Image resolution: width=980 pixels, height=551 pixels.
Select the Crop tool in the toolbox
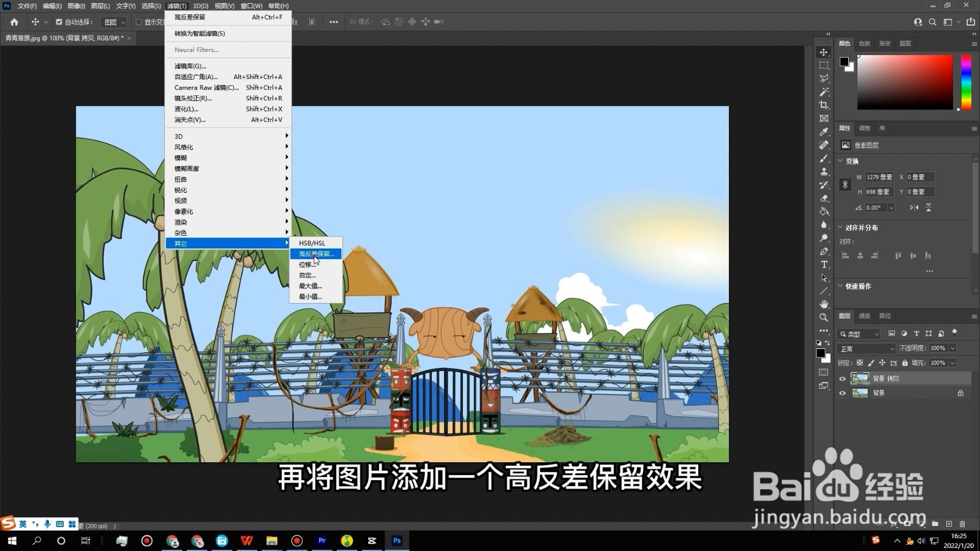pos(824,105)
